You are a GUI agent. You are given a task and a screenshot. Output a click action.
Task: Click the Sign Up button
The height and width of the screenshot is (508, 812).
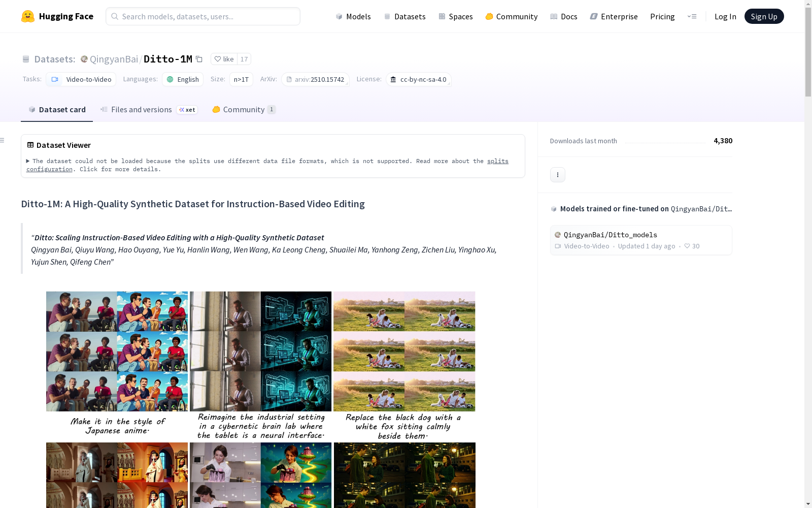[764, 16]
